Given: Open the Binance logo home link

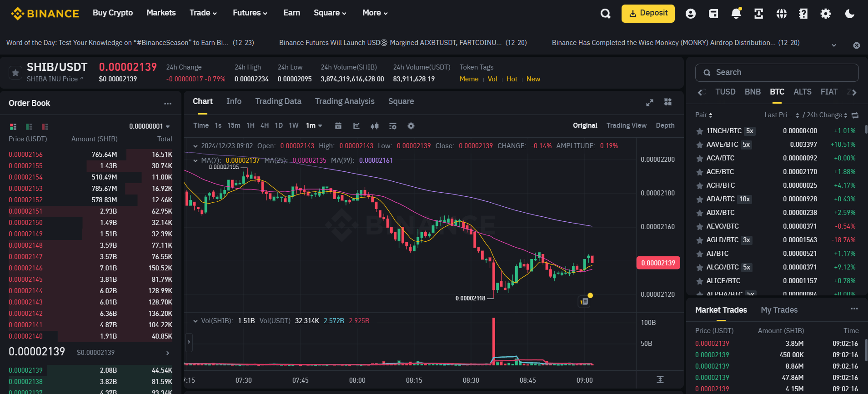Looking at the screenshot, I should pos(45,13).
